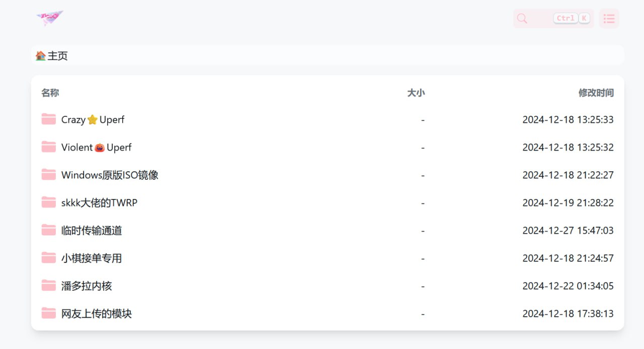
Task: Click folder icon beside Violent Uperf
Action: [49, 147]
